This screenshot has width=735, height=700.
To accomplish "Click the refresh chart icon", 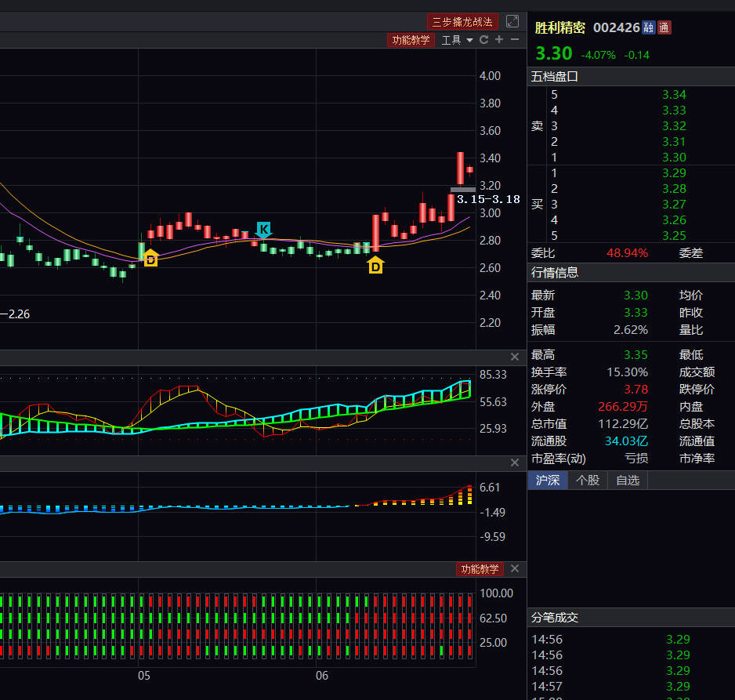I will [483, 40].
